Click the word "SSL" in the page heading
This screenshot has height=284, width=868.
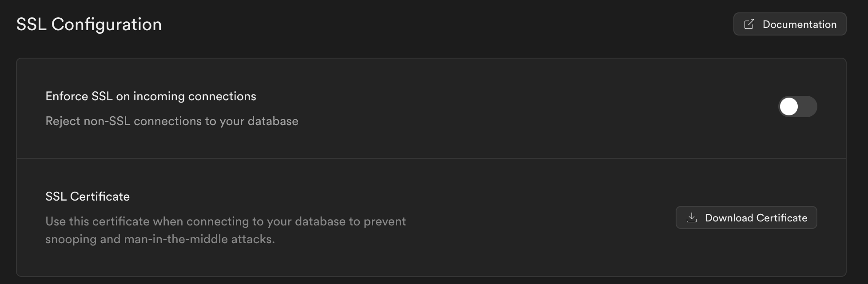(31, 24)
